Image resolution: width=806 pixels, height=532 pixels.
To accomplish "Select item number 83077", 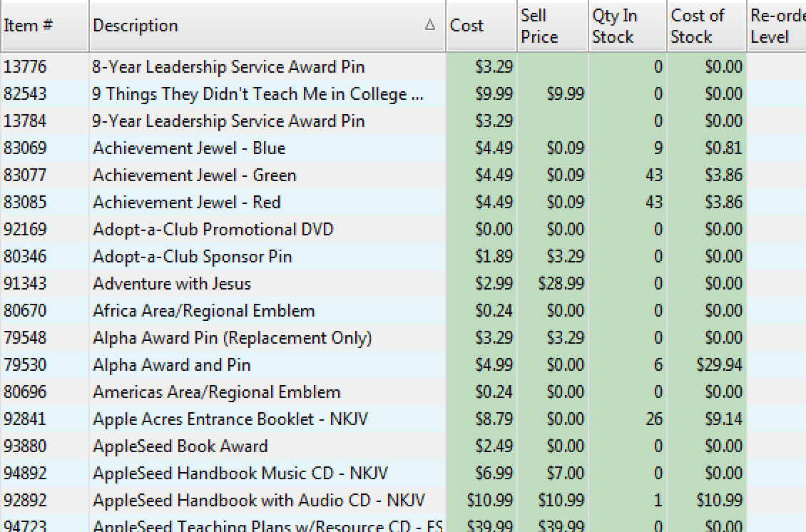I will 25,175.
